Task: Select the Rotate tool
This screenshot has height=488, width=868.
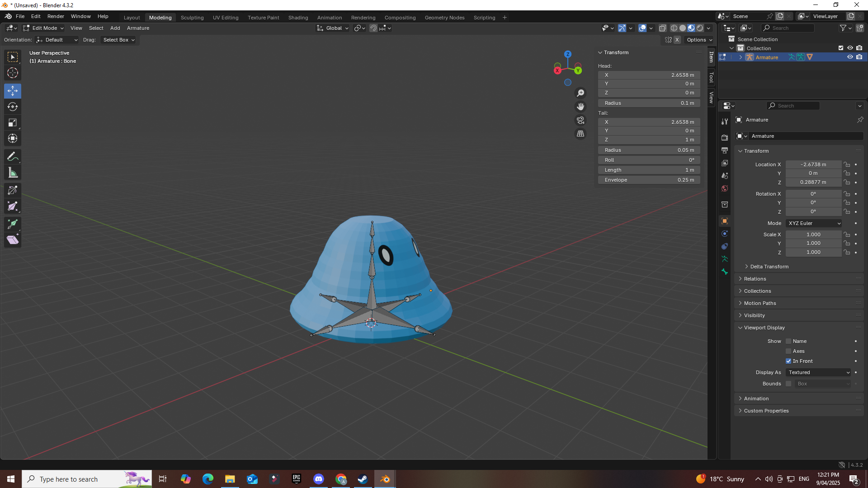Action: (13, 107)
